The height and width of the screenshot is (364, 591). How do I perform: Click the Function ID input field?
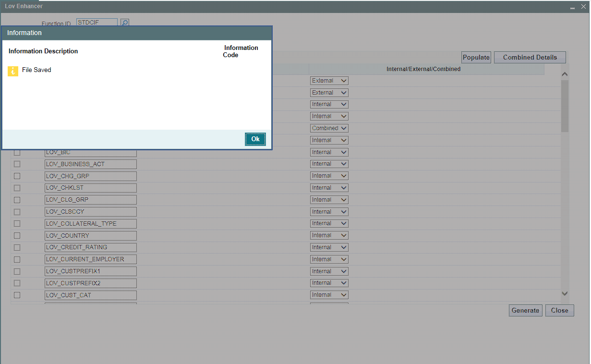coord(97,22)
